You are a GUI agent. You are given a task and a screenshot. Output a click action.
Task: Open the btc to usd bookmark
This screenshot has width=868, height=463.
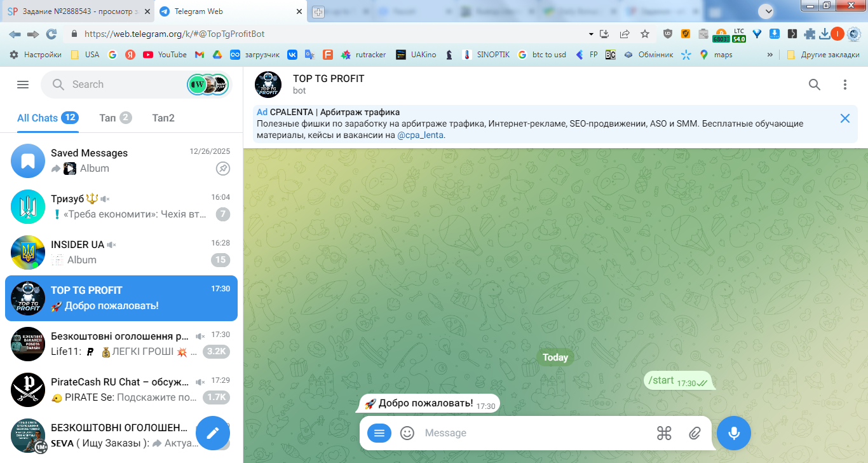pyautogui.click(x=542, y=55)
